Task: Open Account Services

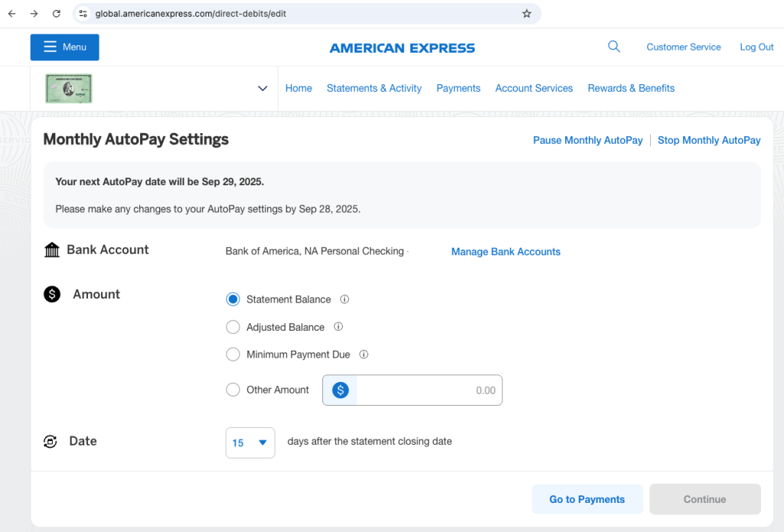Action: point(534,88)
